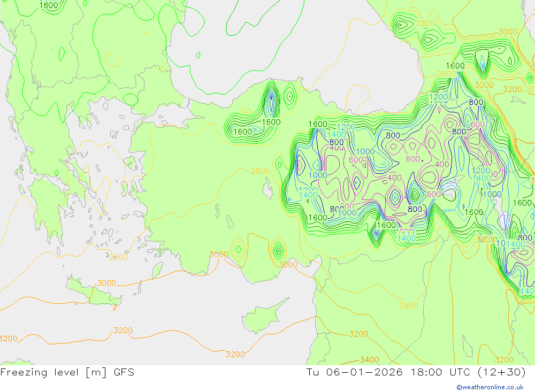Viewport: 535px width, 392px height.
Task: Click the 3400 contour label
Action: tap(370, 359)
